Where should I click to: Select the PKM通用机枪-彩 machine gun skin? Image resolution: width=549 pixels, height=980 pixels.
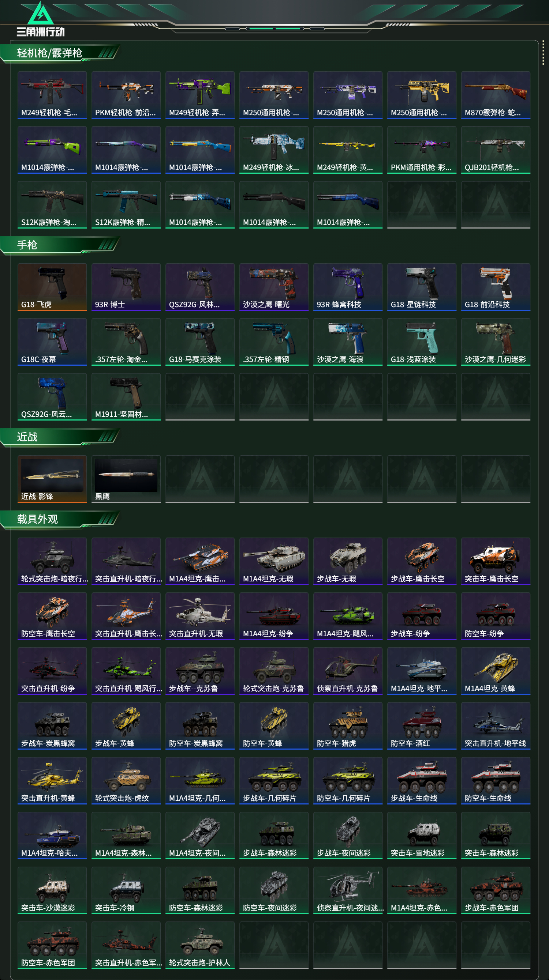pos(422,150)
